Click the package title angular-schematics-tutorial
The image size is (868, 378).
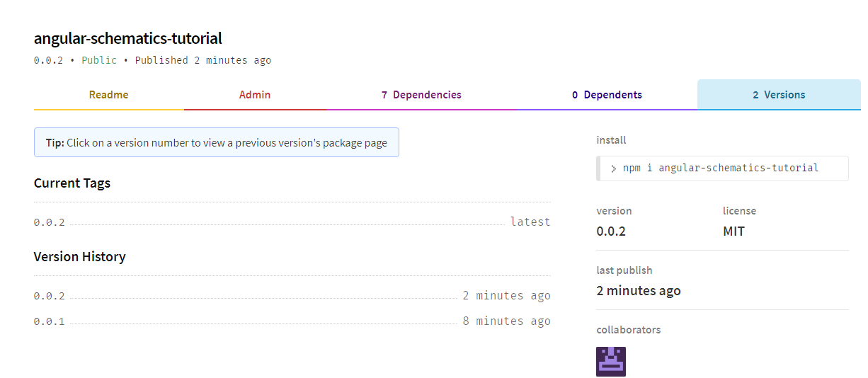coord(128,38)
